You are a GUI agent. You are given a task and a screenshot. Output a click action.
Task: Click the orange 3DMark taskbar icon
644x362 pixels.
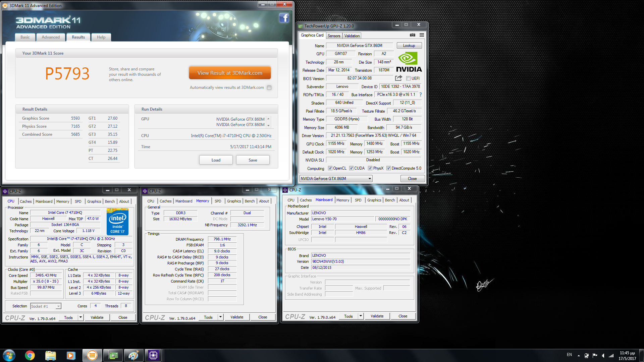coord(92,355)
